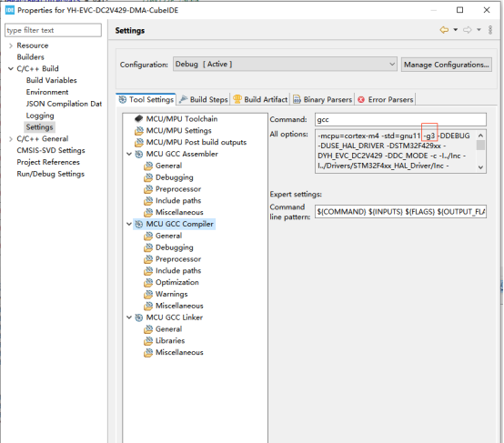Switch to the Error Parsers tab

(x=386, y=100)
